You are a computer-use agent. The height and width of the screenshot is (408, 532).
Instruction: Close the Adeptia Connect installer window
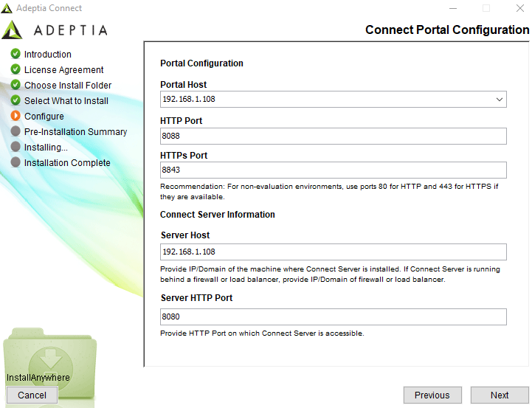tap(519, 8)
